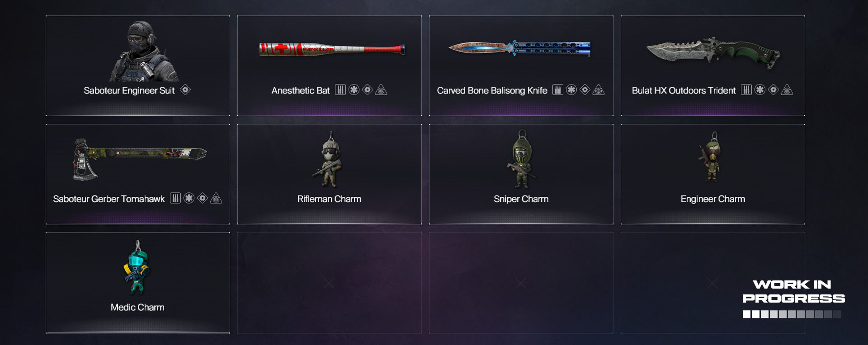The image size is (868, 345).
Task: Click the Medic asterisk icon next to Anesthetic Bat
Action: click(354, 90)
